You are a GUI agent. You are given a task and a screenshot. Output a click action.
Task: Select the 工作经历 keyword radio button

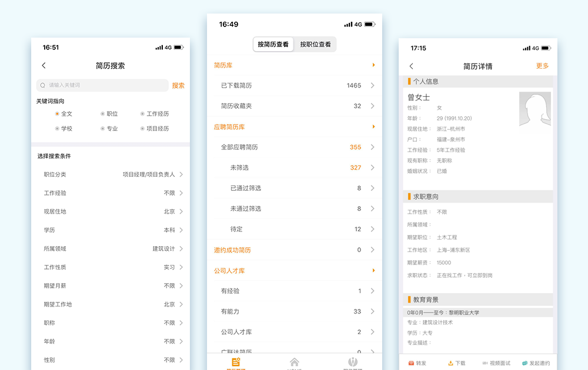[x=142, y=114]
